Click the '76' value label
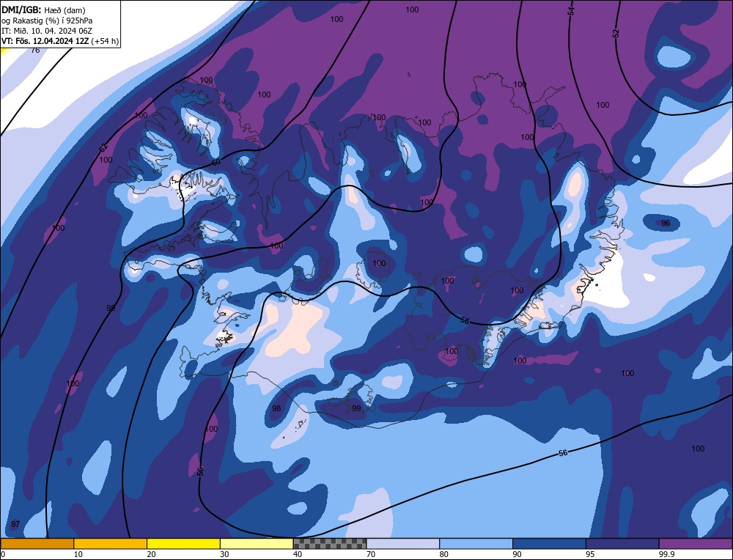 [35, 50]
